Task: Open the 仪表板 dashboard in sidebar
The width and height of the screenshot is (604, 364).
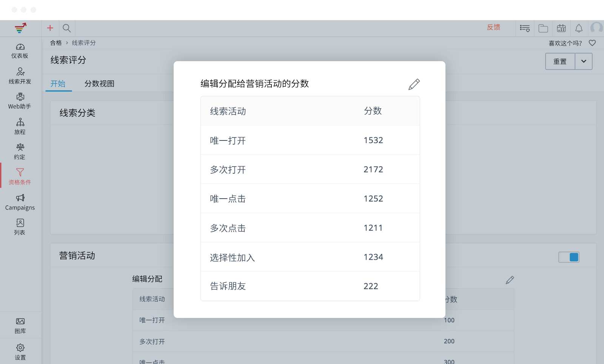Action: 20,51
